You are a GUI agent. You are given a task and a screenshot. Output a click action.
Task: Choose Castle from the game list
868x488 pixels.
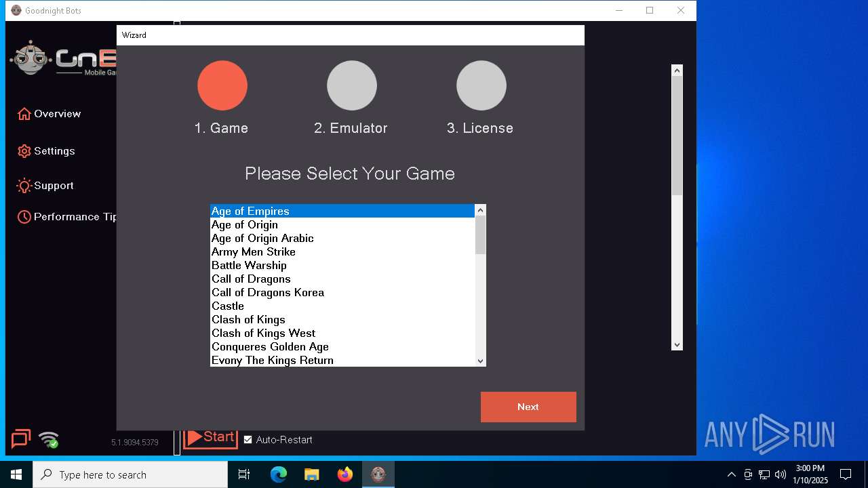[342, 306]
